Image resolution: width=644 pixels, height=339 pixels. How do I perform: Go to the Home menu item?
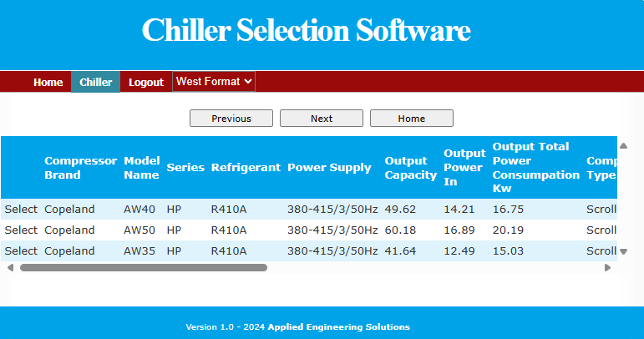point(48,83)
